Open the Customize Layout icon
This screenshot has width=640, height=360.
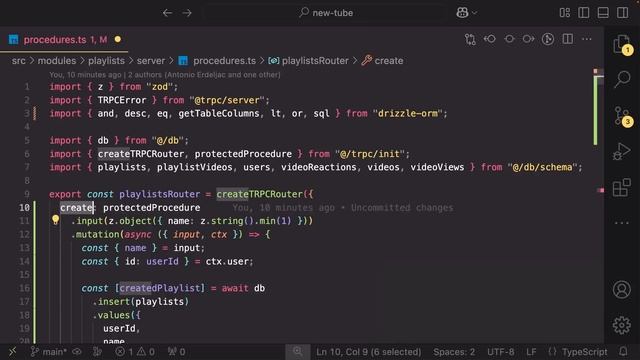[x=565, y=13]
